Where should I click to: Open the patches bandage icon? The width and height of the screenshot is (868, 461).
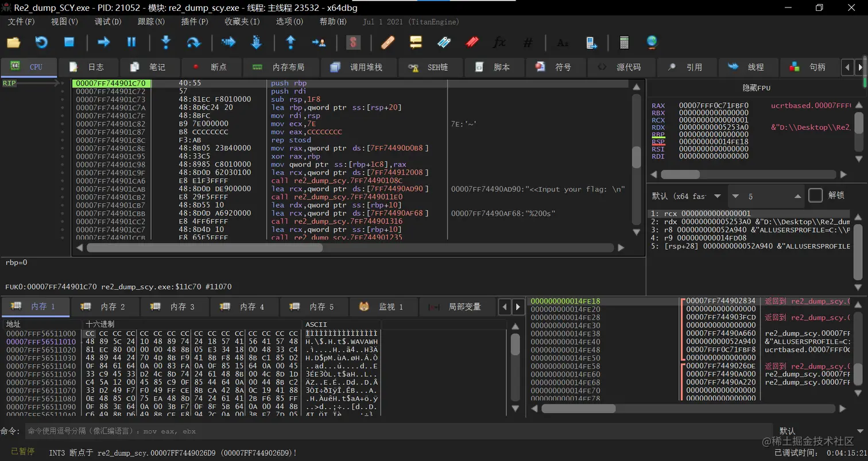[x=387, y=42]
